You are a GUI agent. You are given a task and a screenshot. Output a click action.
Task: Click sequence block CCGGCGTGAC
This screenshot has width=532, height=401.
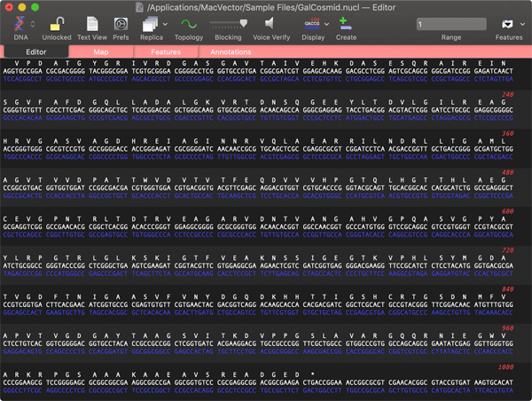[23, 188]
